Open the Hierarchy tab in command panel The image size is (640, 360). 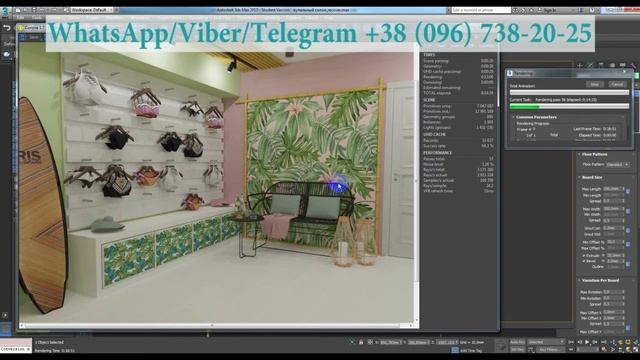(x=601, y=65)
